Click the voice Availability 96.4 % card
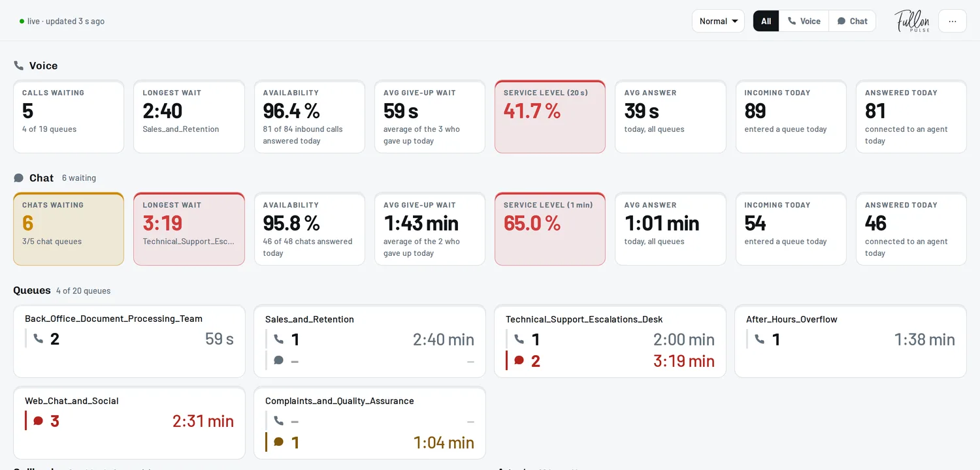This screenshot has height=470, width=980. [310, 117]
